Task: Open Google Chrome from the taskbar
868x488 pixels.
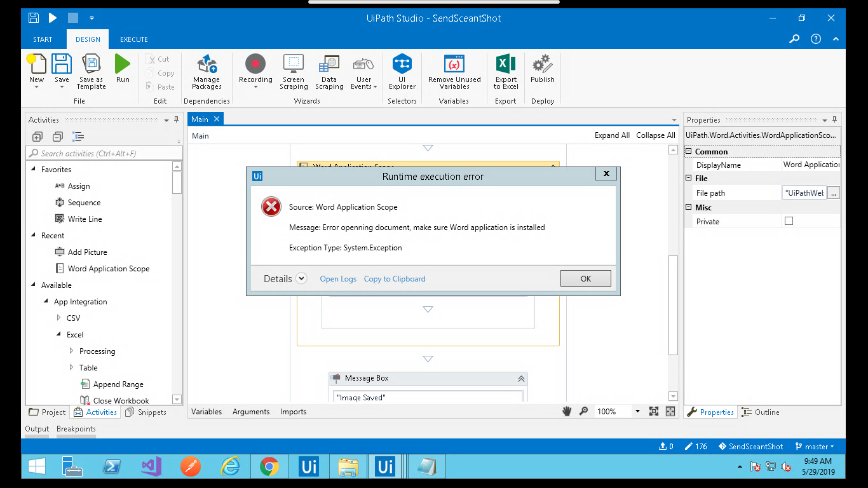Action: tap(269, 467)
